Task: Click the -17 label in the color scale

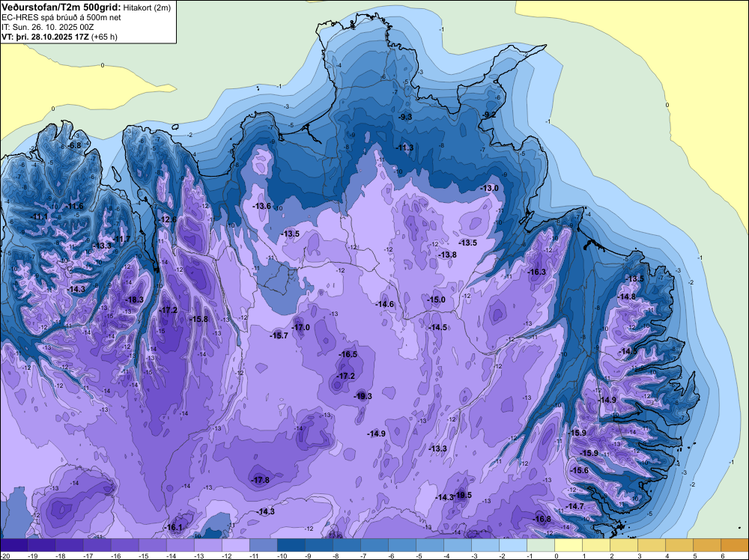Action: click(88, 556)
